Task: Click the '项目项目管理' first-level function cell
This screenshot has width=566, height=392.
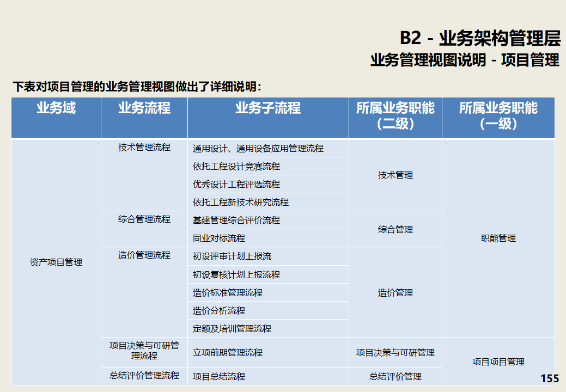Action: (x=498, y=362)
